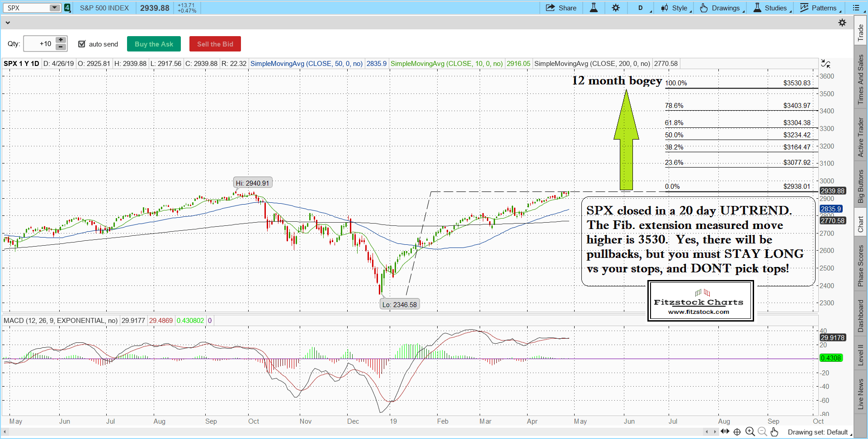Click the chart mode toggle icon above price axis
This screenshot has width=868, height=439.
pos(826,64)
